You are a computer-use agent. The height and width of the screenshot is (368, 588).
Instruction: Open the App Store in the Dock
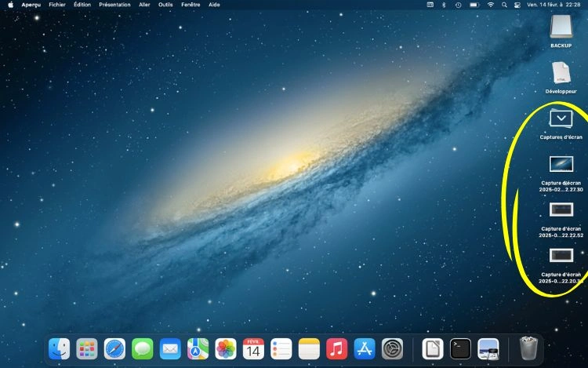point(364,348)
